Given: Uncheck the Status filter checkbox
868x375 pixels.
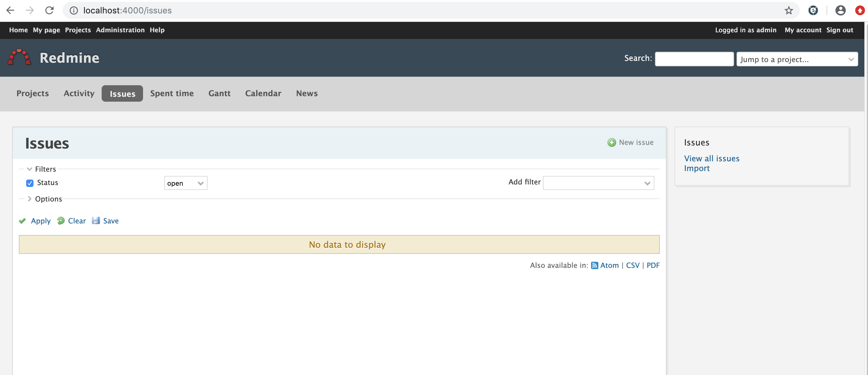Looking at the screenshot, I should [x=30, y=183].
